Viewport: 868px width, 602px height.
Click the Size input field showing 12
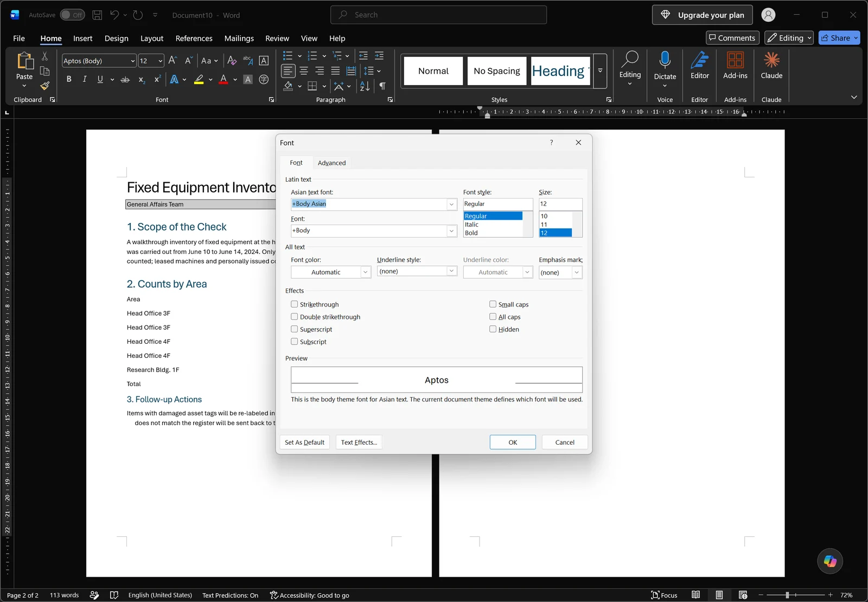(x=560, y=204)
